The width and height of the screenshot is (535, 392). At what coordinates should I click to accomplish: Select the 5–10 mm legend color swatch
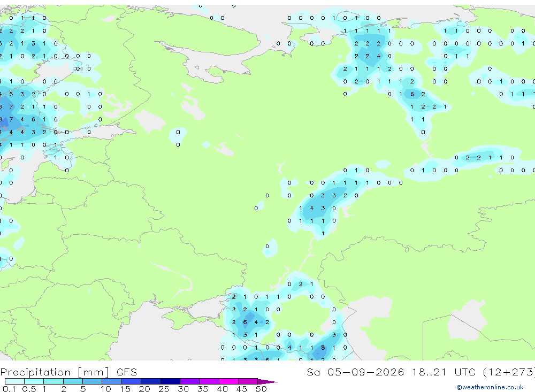93,381
